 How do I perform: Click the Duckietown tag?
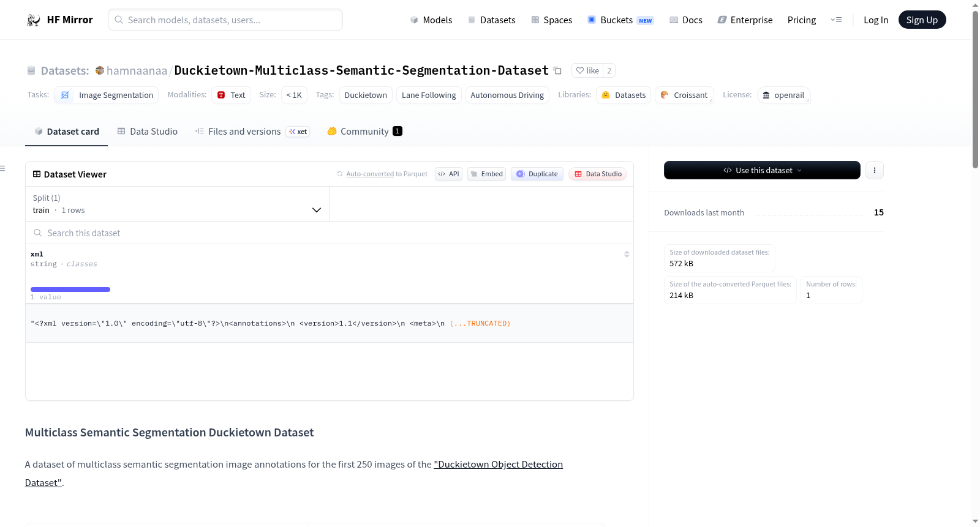tap(366, 95)
